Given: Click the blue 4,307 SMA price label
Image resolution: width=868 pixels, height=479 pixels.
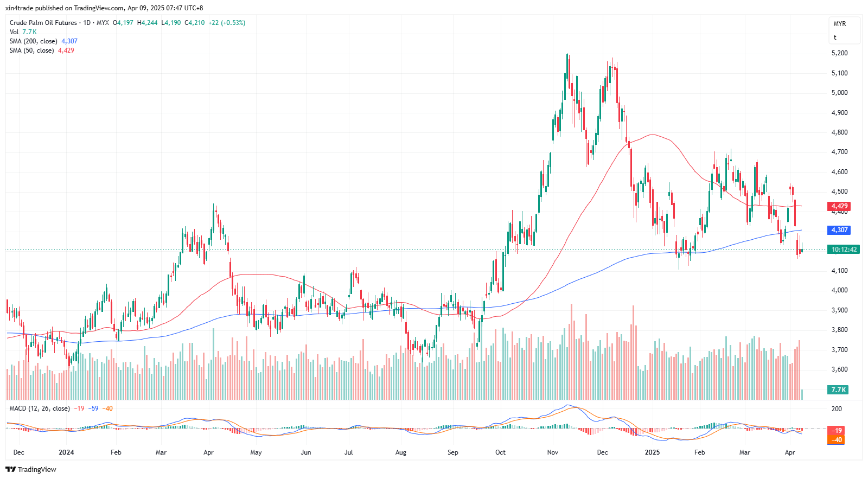Looking at the screenshot, I should (839, 230).
